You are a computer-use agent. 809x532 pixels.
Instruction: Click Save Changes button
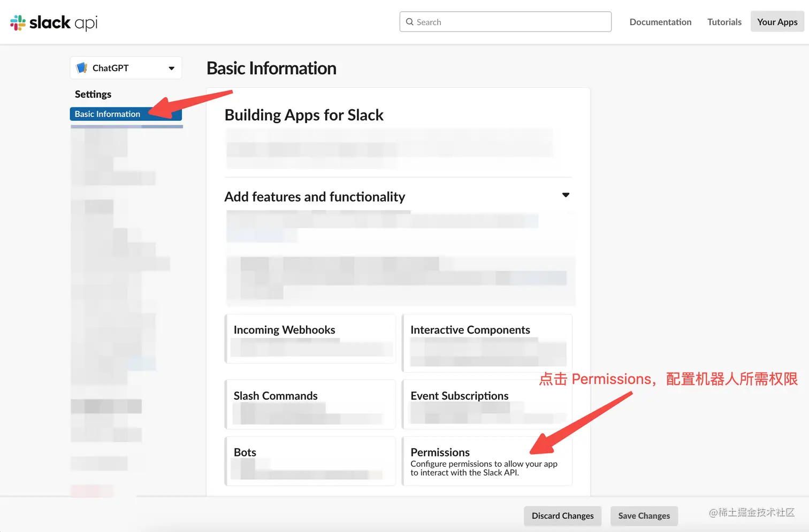click(644, 516)
